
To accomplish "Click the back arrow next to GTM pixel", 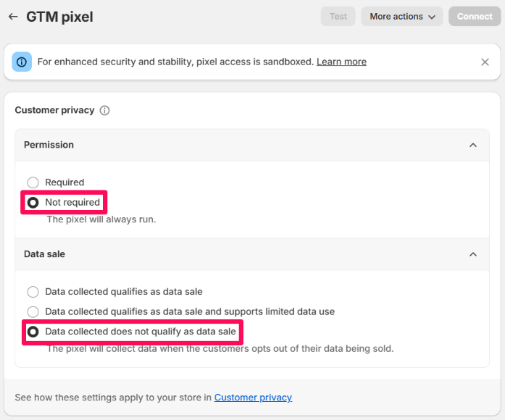I will [x=13, y=17].
